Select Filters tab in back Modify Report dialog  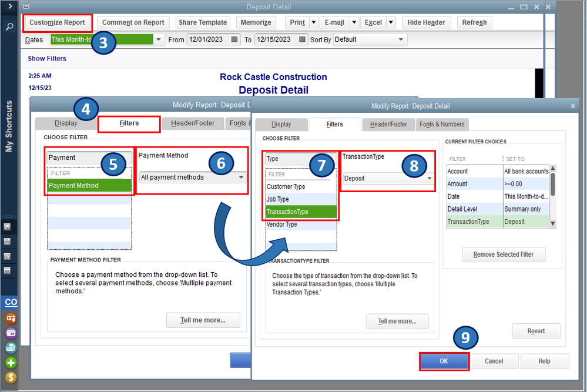[129, 123]
